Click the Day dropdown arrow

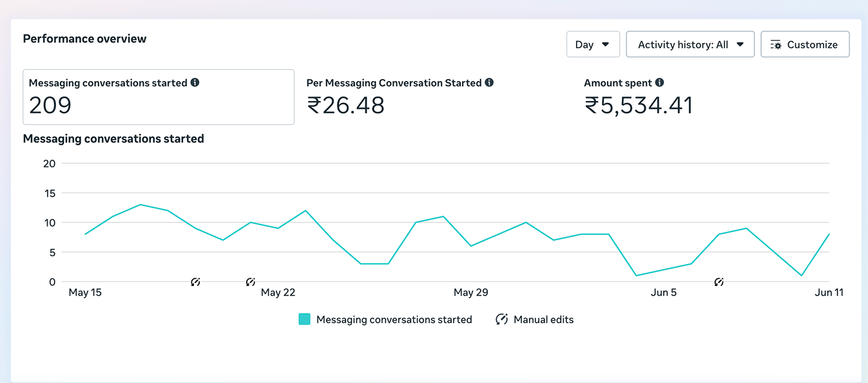pyautogui.click(x=605, y=44)
